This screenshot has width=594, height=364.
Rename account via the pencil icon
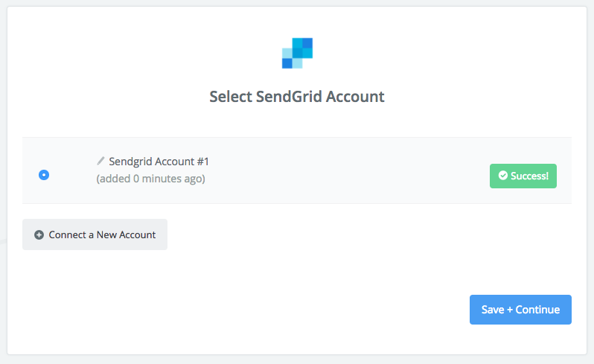(x=100, y=161)
